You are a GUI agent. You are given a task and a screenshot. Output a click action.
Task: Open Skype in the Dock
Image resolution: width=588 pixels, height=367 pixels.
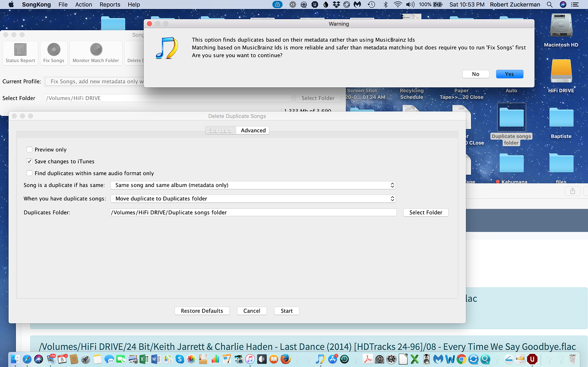click(x=180, y=359)
